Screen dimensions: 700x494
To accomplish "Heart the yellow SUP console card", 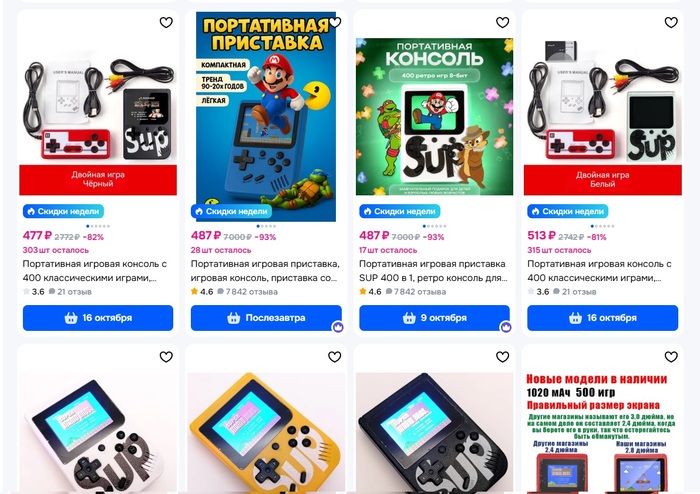I will pos(335,357).
